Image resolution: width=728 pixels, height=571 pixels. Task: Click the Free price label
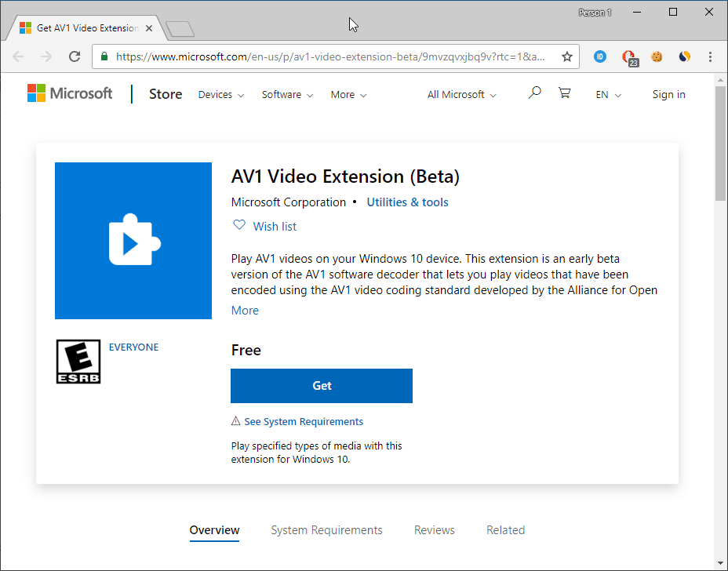pyautogui.click(x=246, y=350)
